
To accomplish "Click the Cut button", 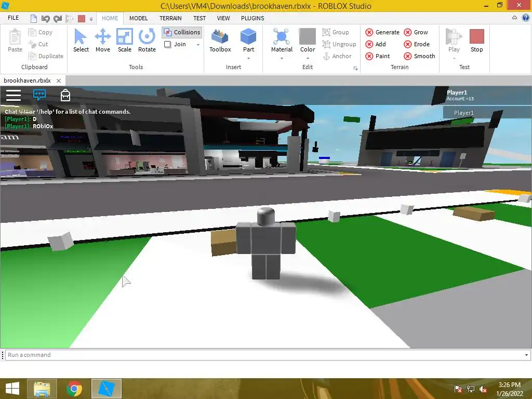I will (38, 44).
